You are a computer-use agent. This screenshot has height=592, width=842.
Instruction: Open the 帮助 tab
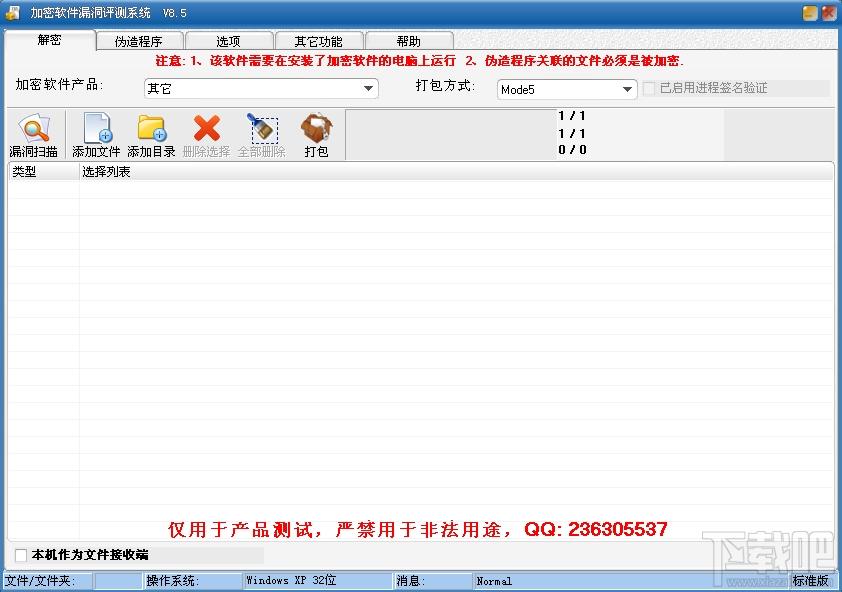point(409,41)
